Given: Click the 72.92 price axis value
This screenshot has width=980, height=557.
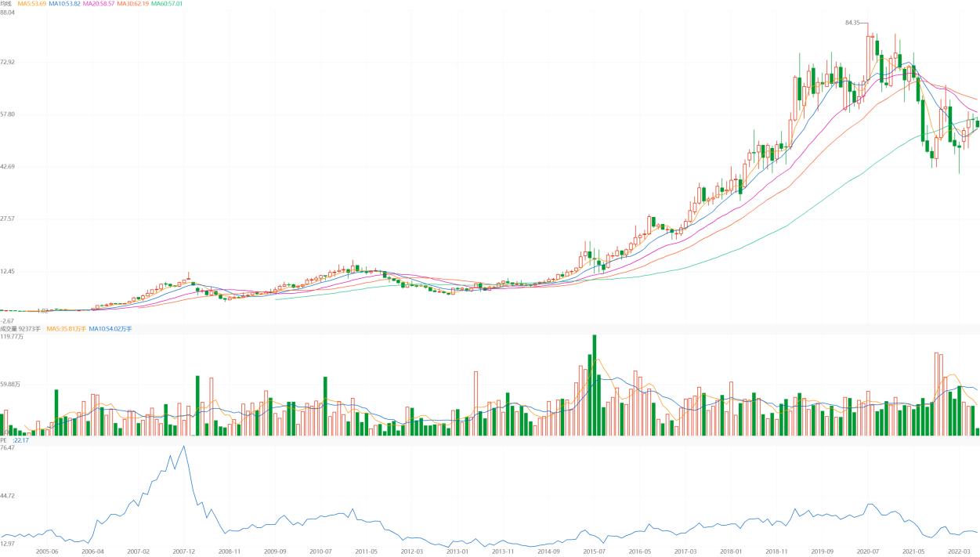Looking at the screenshot, I should coord(8,62).
